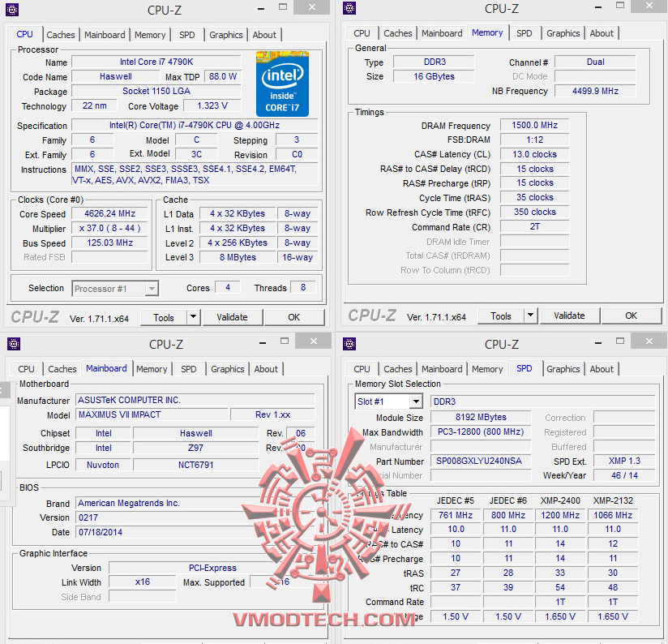Click the DRAM Frequency value 1500.0 MHz
The width and height of the screenshot is (668, 644).
click(535, 125)
